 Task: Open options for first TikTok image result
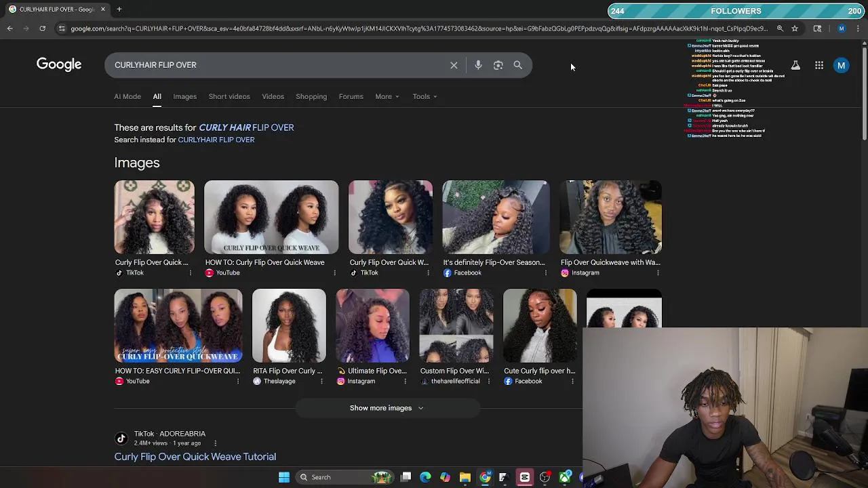[190, 273]
